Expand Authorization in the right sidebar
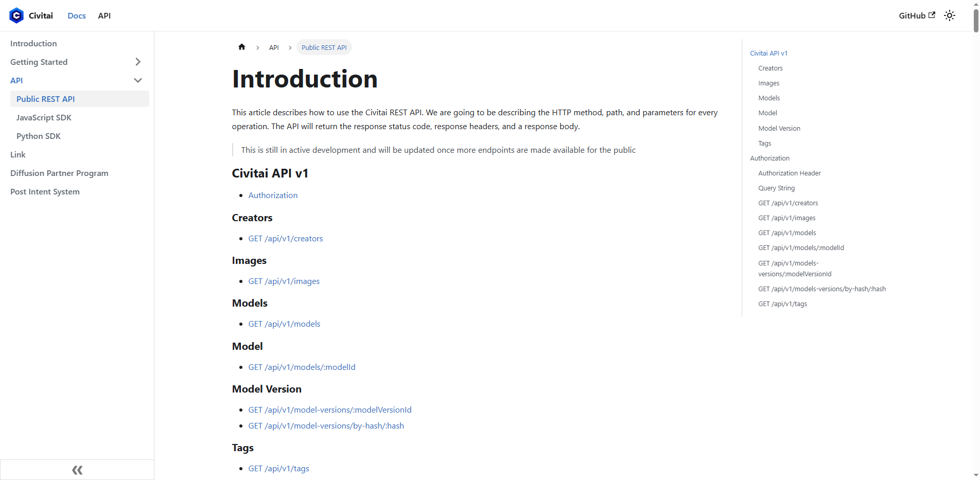This screenshot has width=980, height=480. (769, 158)
